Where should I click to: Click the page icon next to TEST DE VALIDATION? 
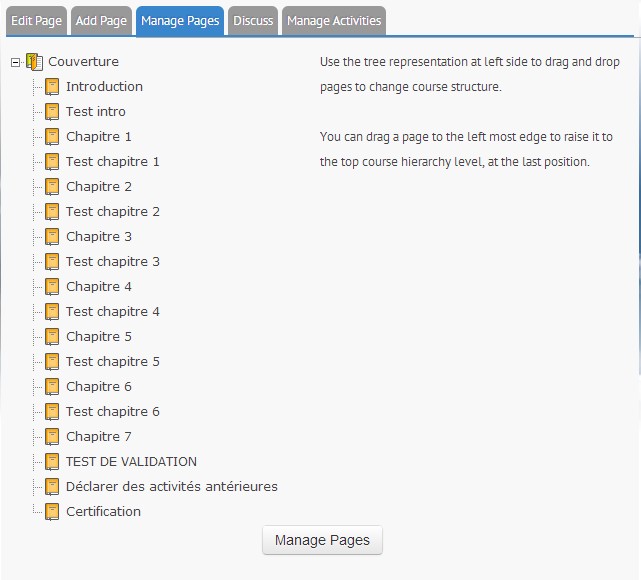(52, 462)
